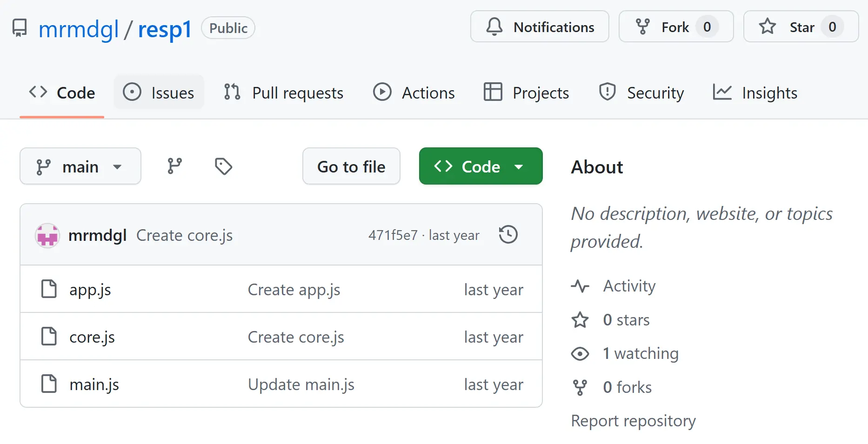Expand the green Code dropdown
This screenshot has height=444, width=868.
(x=481, y=166)
